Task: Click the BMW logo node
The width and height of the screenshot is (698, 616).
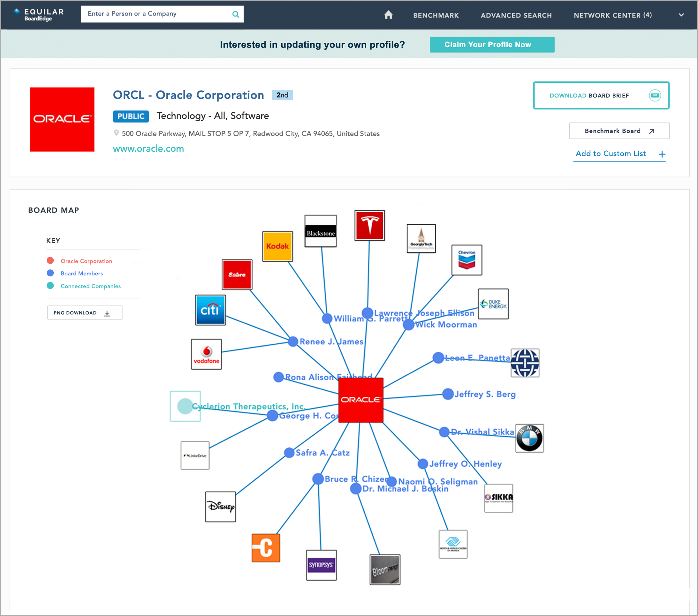Action: [529, 439]
